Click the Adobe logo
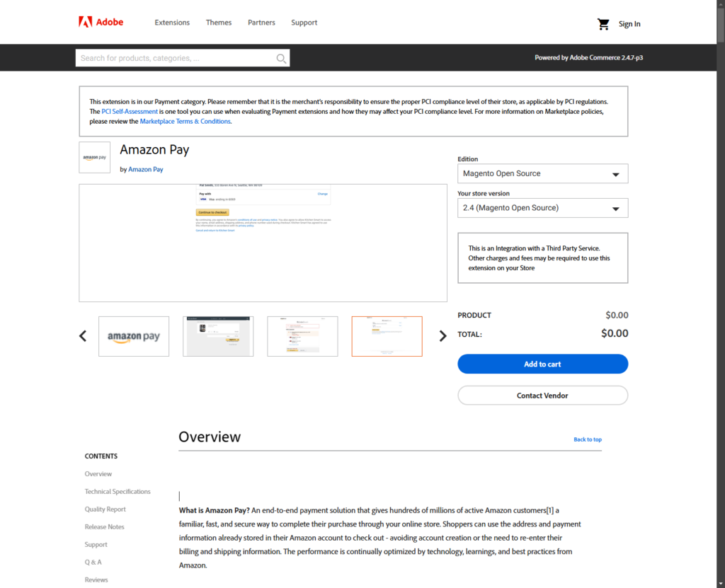 pyautogui.click(x=100, y=21)
